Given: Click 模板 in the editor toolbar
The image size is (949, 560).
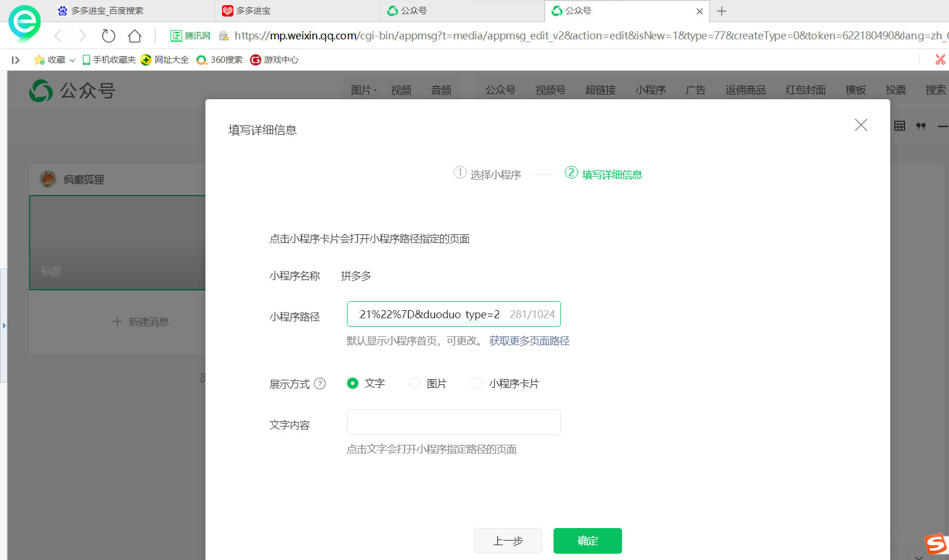Looking at the screenshot, I should click(x=856, y=90).
